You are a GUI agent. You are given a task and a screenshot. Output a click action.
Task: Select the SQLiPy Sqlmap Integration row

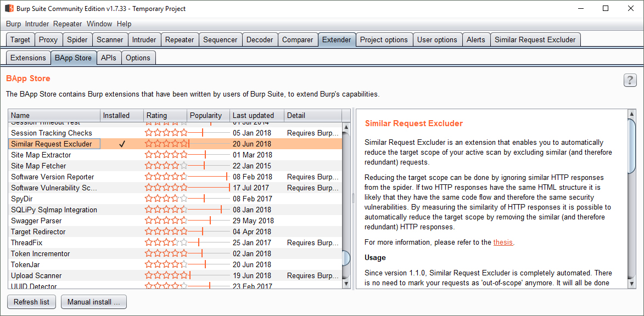pyautogui.click(x=54, y=210)
